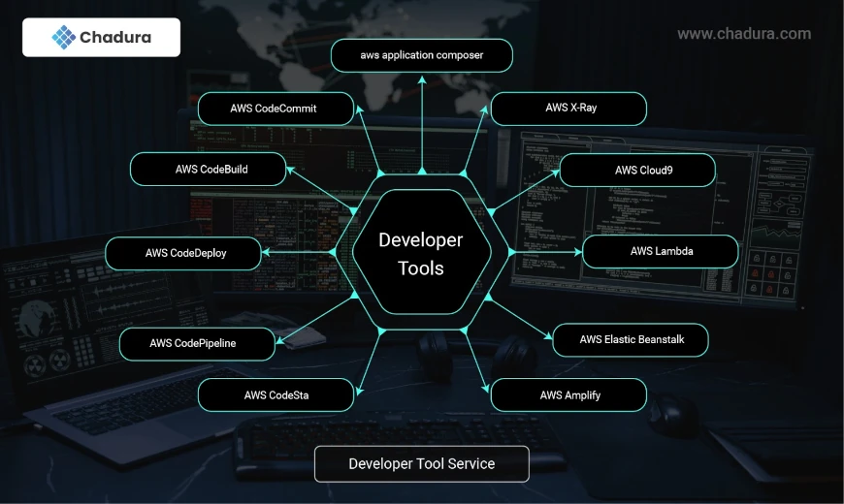Click the AWS CodePipeline label
The width and height of the screenshot is (844, 504).
point(193,343)
